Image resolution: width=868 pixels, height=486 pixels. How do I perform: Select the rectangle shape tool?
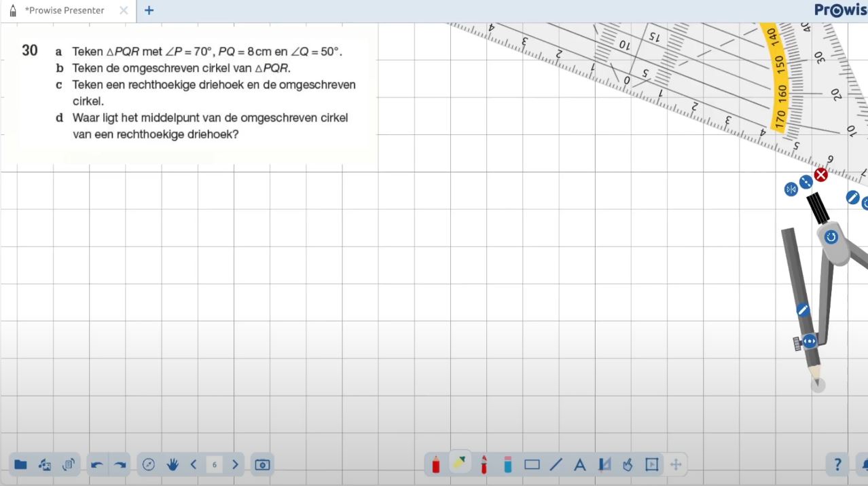[x=532, y=465]
